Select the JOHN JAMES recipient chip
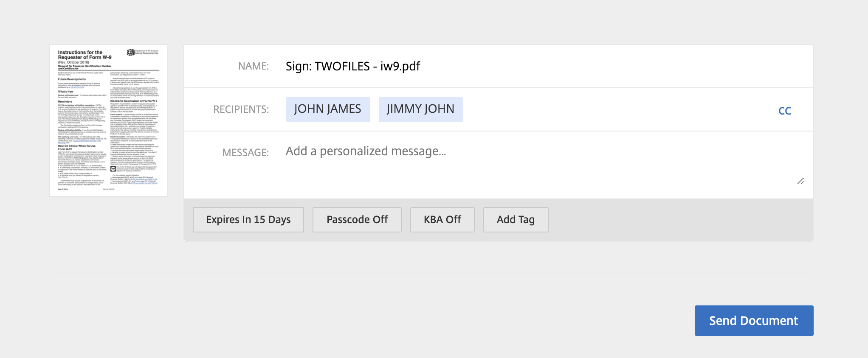The height and width of the screenshot is (358, 868). (x=328, y=109)
